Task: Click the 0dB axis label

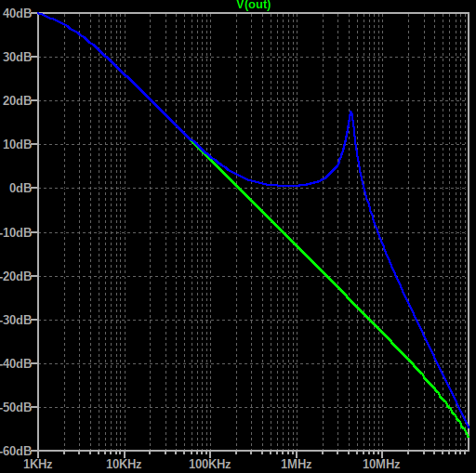Action: coord(20,188)
